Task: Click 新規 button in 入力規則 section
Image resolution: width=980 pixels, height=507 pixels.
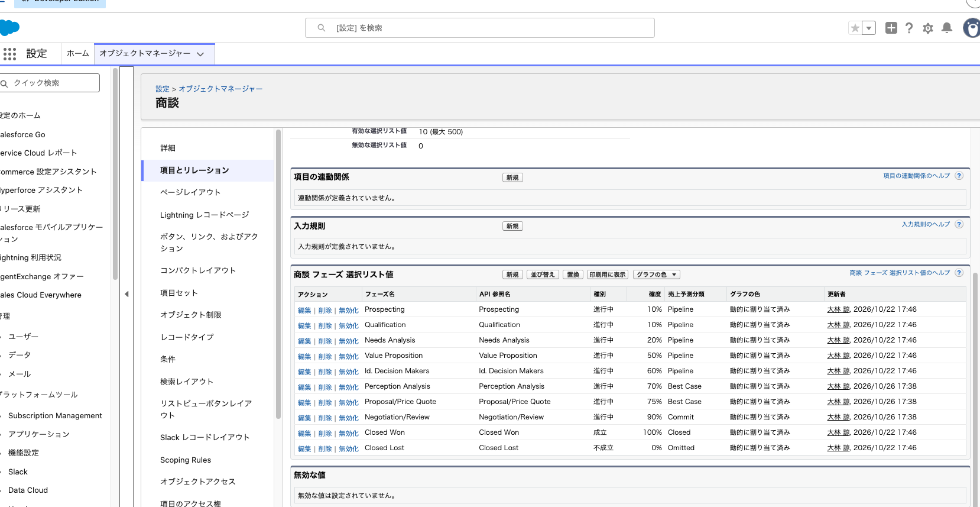Action: (512, 226)
